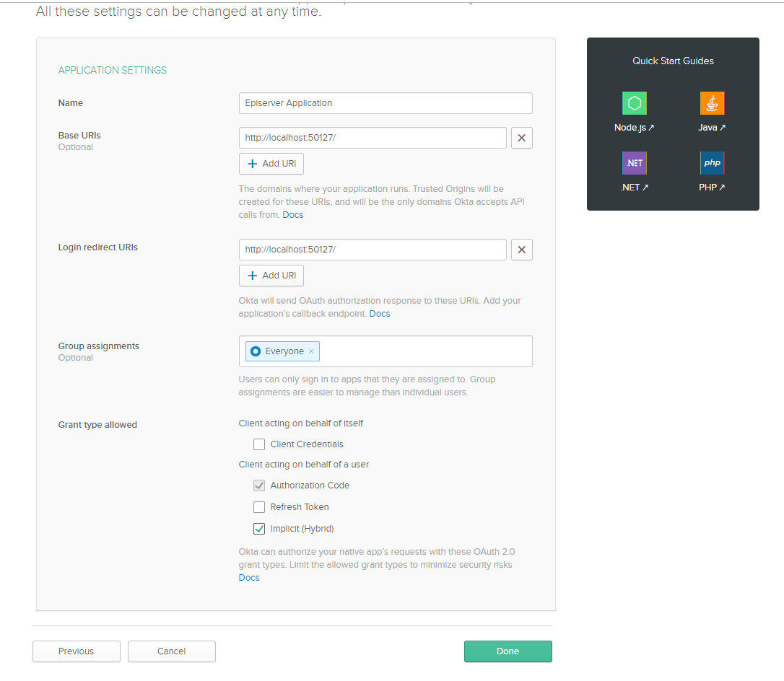Image resolution: width=784 pixels, height=681 pixels.
Task: Enable the Client Credentials checkbox
Action: [259, 444]
